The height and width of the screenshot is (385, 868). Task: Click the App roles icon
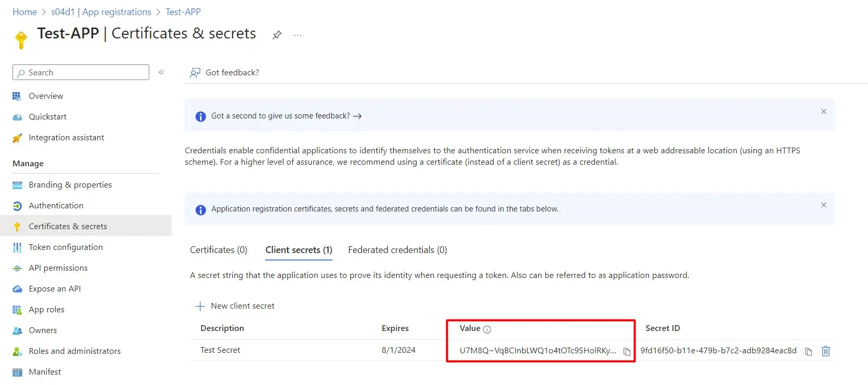coord(17,310)
